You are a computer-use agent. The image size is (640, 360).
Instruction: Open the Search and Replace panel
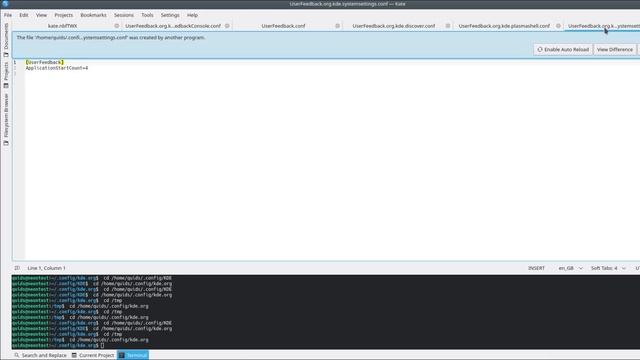[40, 355]
